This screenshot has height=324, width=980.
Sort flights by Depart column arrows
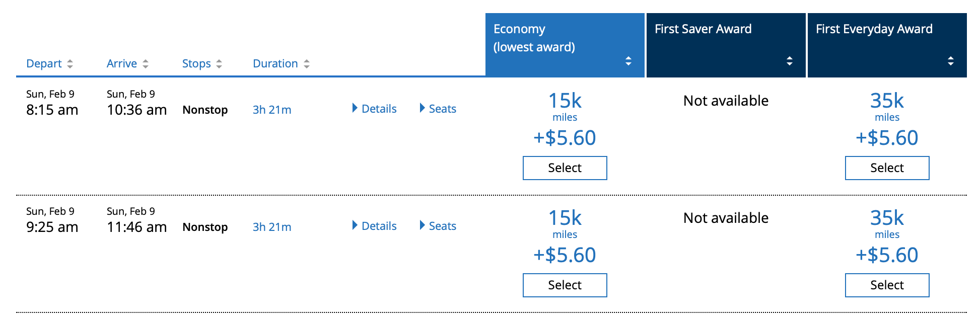pos(70,64)
